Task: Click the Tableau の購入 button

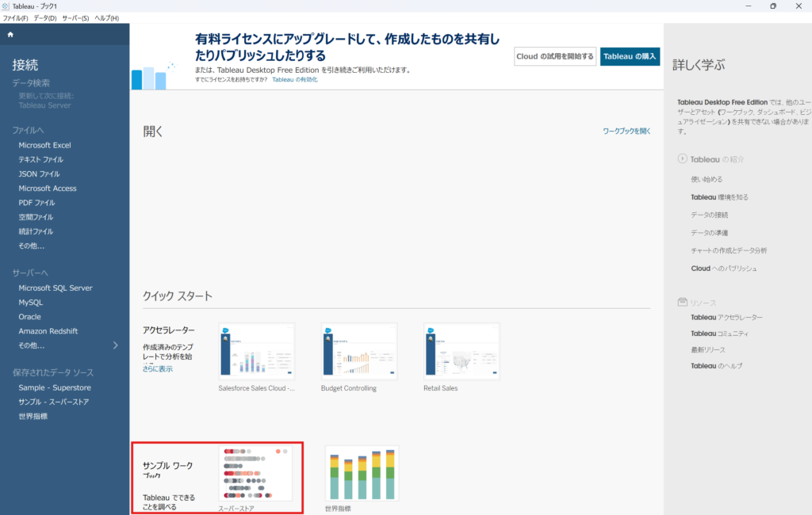Action: coord(630,56)
